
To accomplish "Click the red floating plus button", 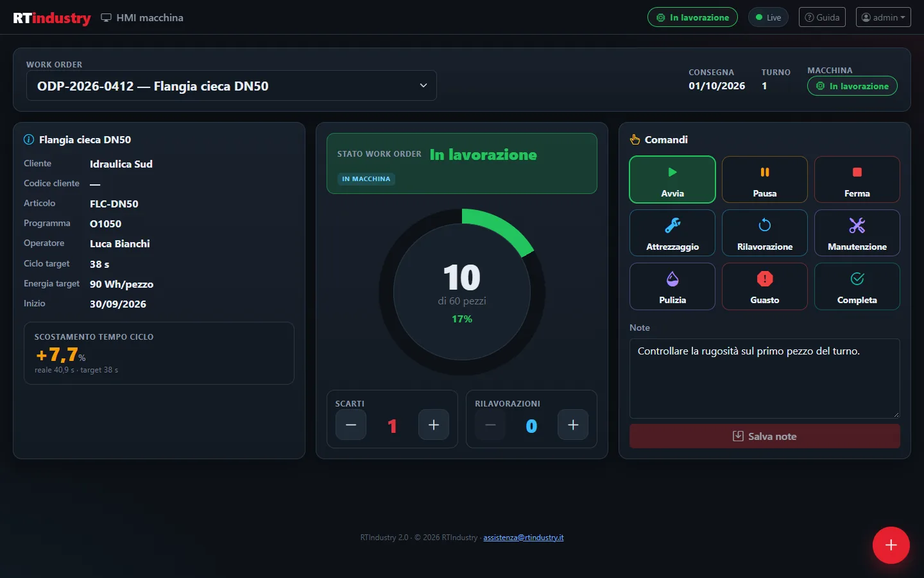I will coord(891,545).
